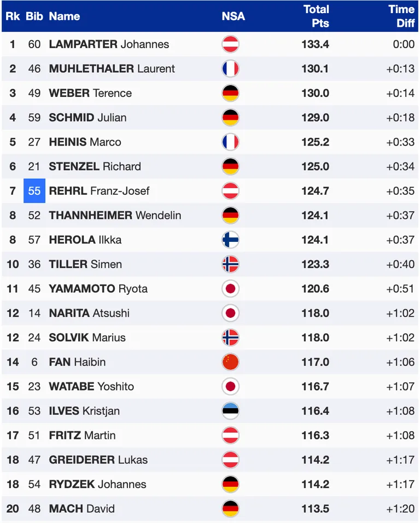This screenshot has height=523, width=420.
Task: Select the highlighted bib 55 cell
Action: tap(34, 191)
